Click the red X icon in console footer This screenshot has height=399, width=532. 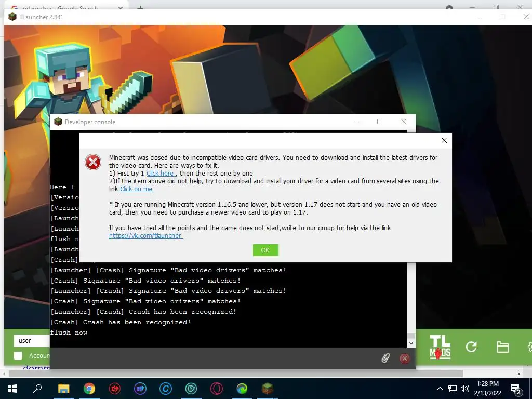(x=404, y=358)
